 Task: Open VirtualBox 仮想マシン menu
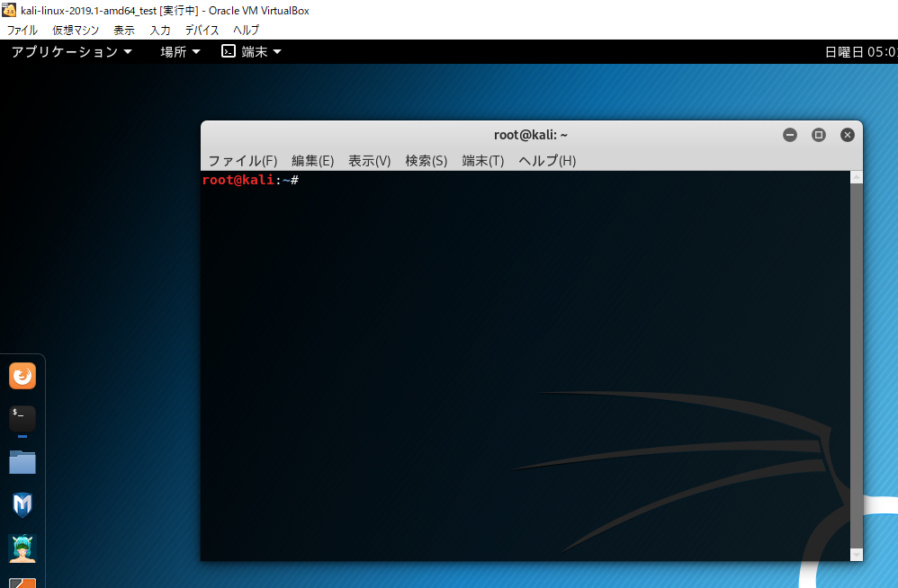point(76,31)
